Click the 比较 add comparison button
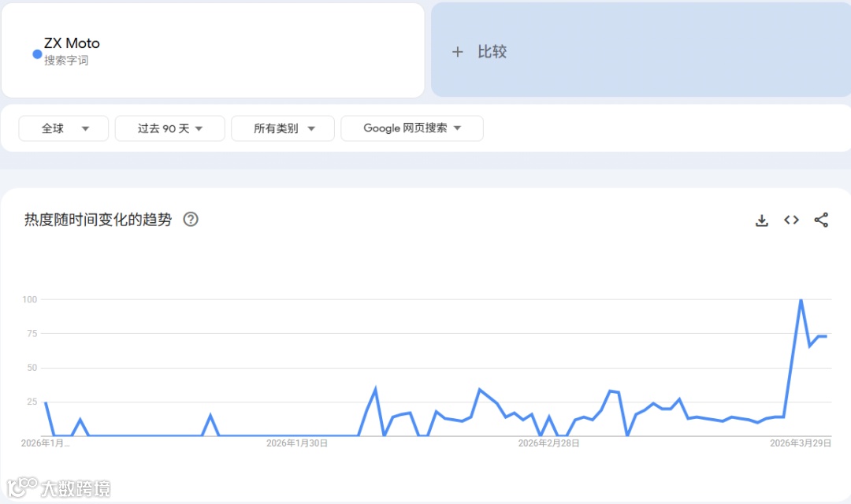 (x=641, y=50)
